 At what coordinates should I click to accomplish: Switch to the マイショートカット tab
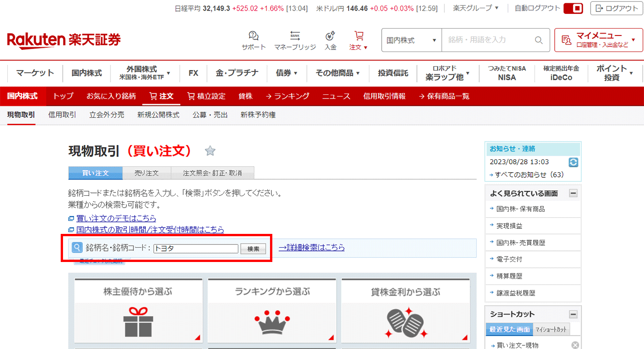(x=551, y=329)
